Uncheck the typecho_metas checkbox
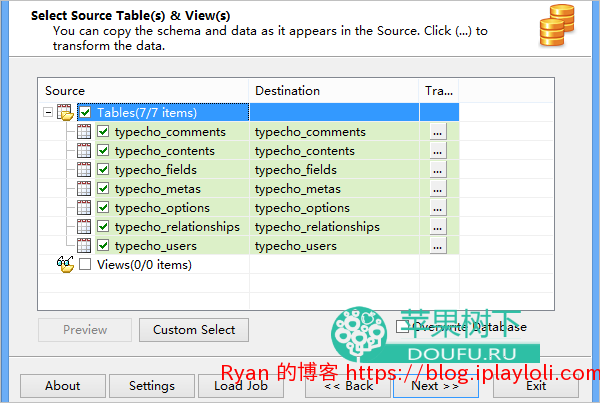 point(103,188)
